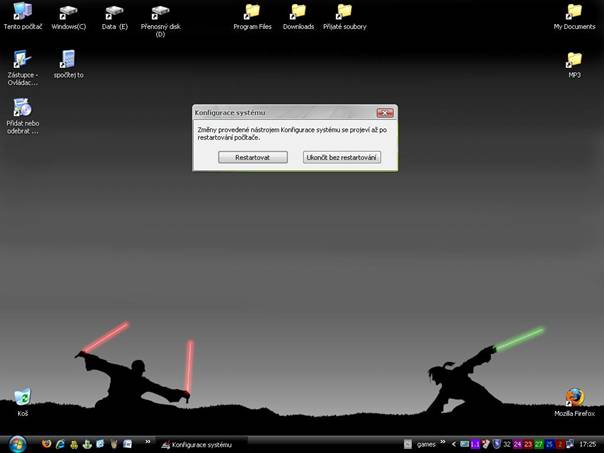Open the MP3 folder icon

574,65
